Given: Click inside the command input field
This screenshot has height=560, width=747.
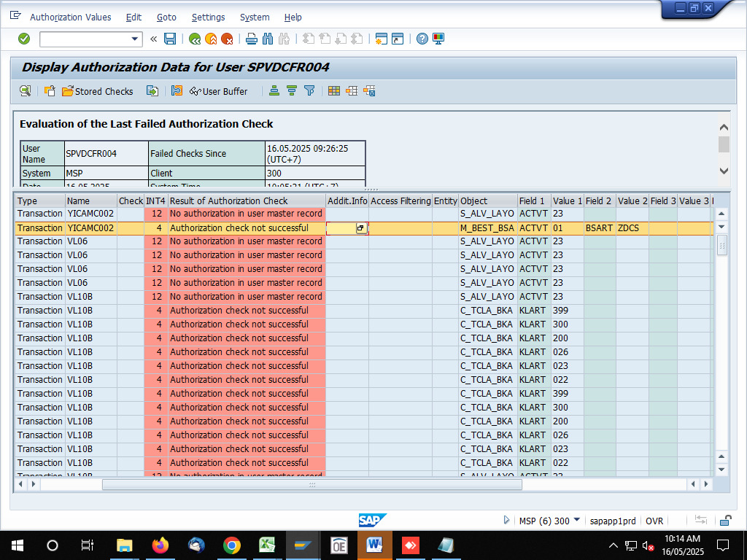Looking at the screenshot, I should click(85, 39).
